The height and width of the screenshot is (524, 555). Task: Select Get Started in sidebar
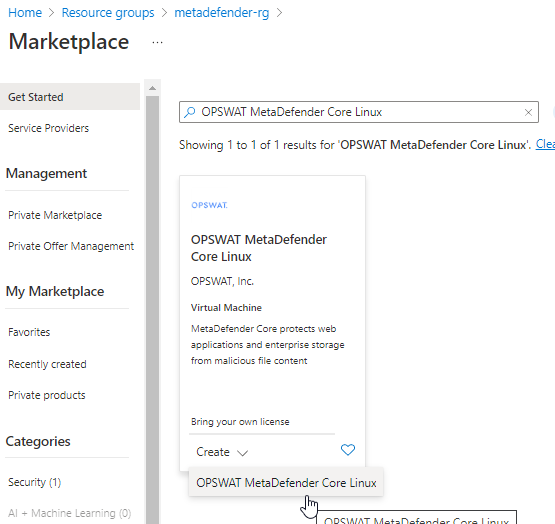[70, 97]
